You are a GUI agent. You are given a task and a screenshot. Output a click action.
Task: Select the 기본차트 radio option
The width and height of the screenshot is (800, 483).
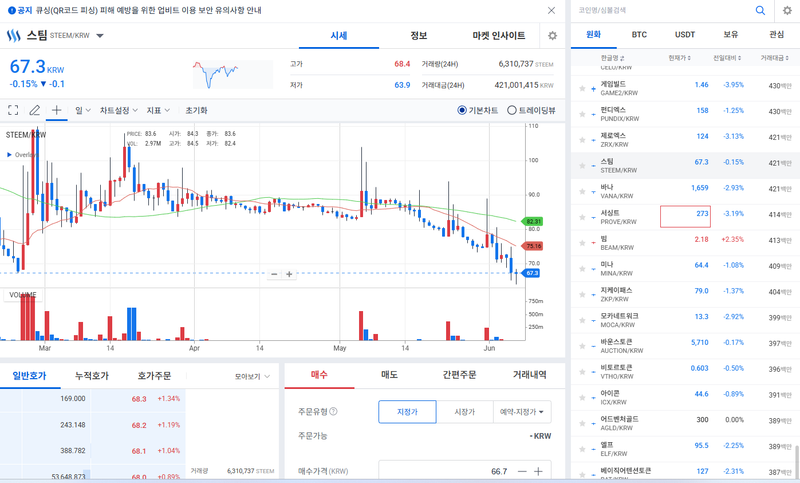462,110
